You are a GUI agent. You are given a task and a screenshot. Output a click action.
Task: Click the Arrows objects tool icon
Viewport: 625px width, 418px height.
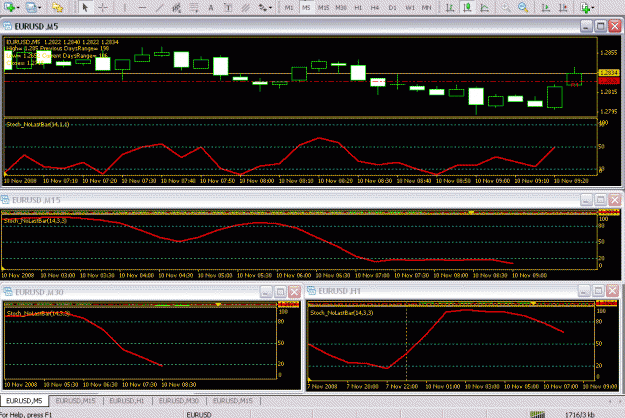click(262, 7)
